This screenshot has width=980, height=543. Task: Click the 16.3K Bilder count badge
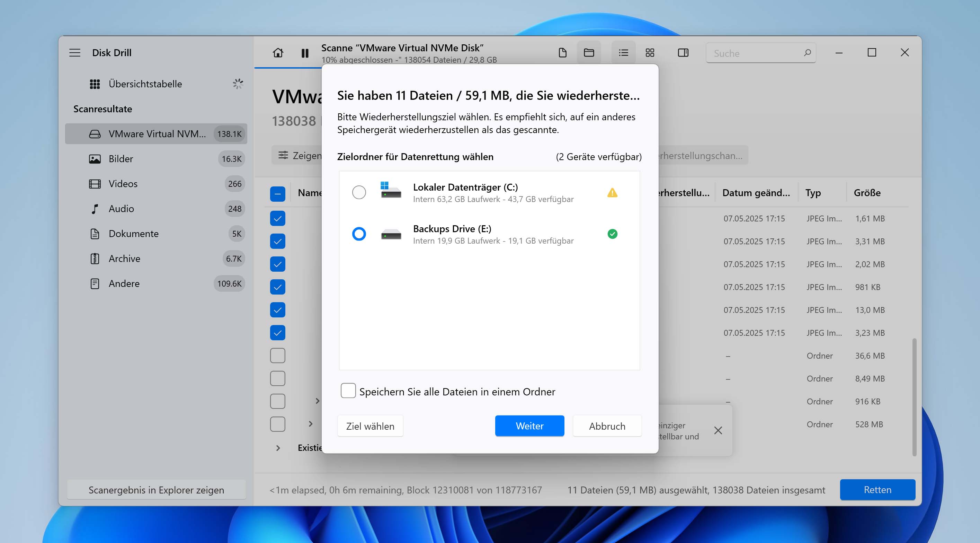coord(231,159)
